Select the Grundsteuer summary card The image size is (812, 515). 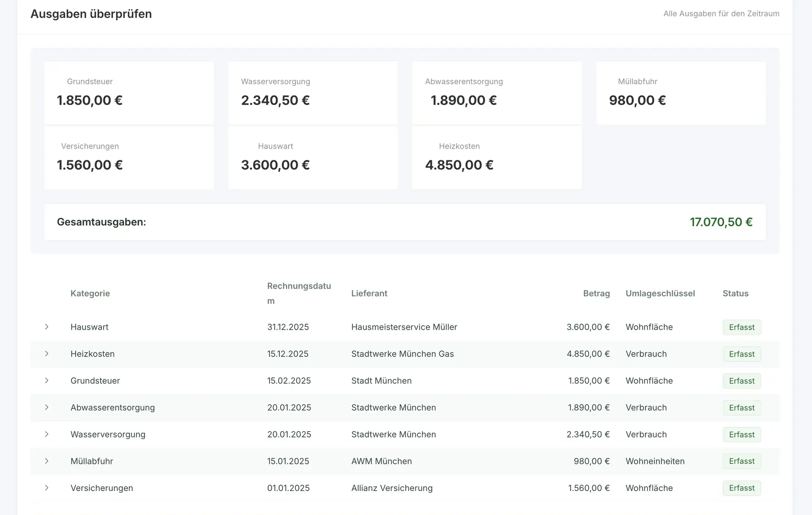[129, 93]
